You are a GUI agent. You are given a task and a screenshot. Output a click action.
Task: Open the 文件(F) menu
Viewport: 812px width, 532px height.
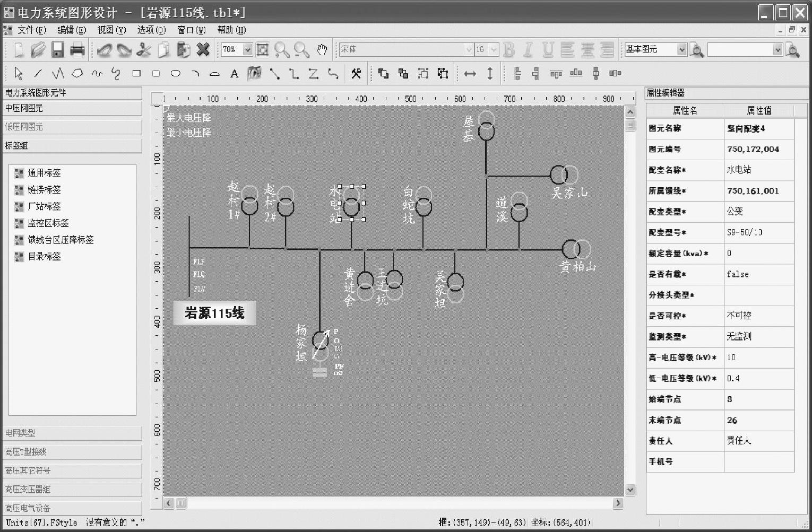click(32, 30)
